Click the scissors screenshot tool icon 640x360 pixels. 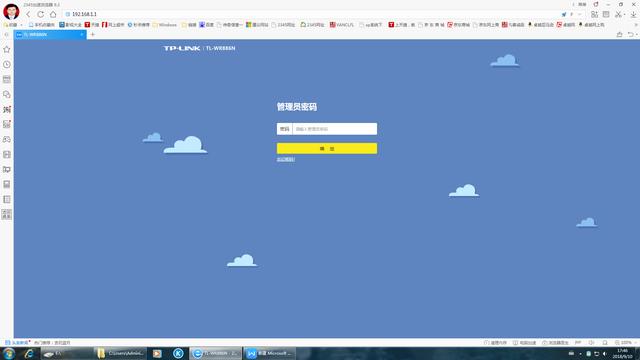coord(618,14)
